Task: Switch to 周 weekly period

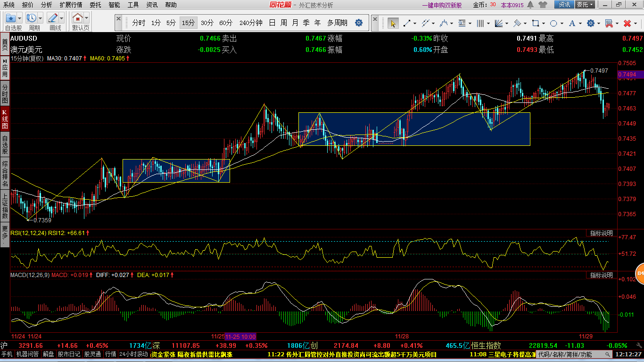Action: (283, 23)
